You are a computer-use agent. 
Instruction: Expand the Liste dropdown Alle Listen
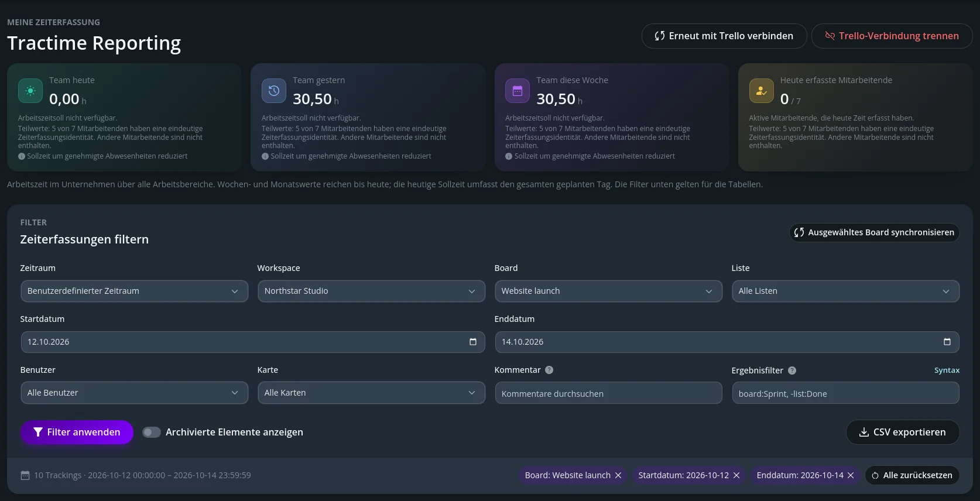click(845, 291)
